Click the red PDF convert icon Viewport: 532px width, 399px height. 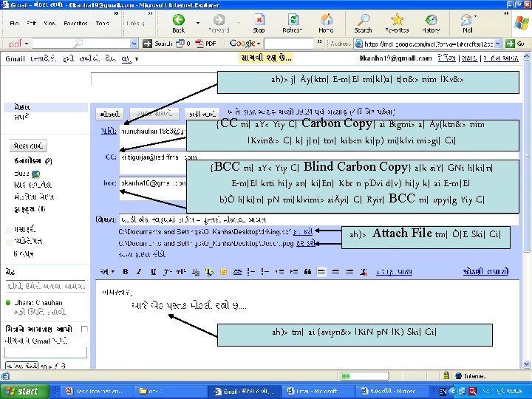pos(199,44)
